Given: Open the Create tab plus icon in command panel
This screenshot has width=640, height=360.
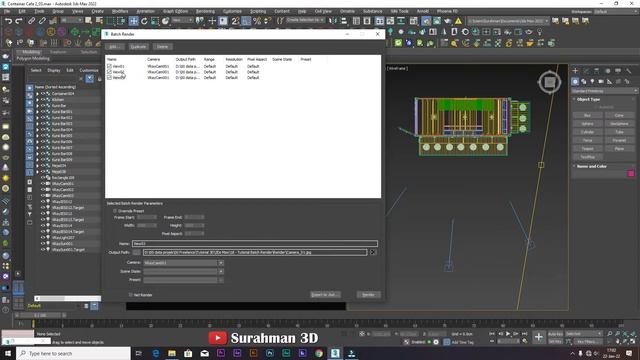Looking at the screenshot, I should pos(576,71).
